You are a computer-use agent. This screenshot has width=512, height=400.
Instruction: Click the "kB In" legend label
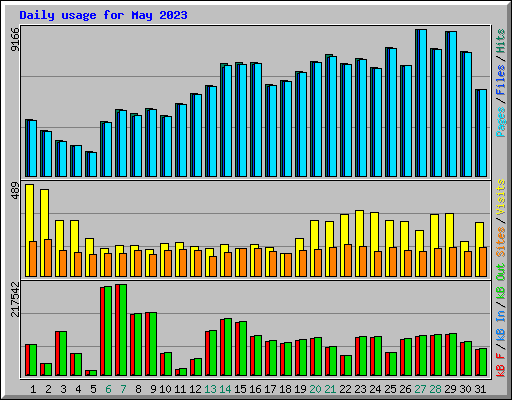click(x=500, y=325)
